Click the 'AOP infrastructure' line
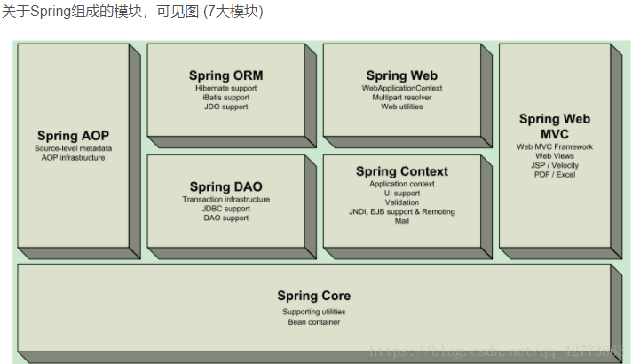632x364 pixels. point(73,158)
